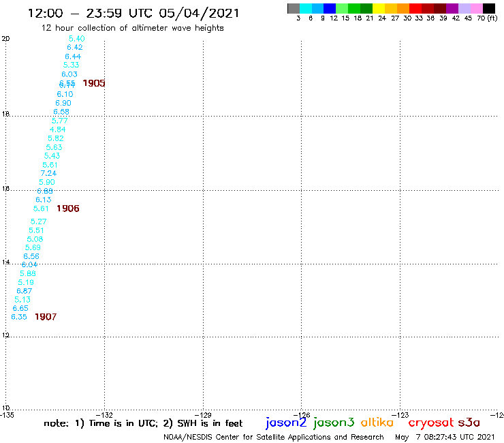Click the 6.90 wave height value
Screen dimensions: 504x443
[x=63, y=103]
